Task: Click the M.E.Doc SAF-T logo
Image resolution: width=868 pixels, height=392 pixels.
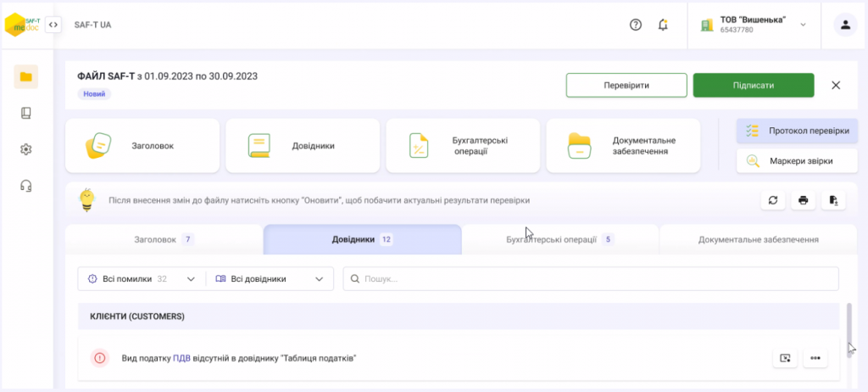Action: click(x=22, y=25)
